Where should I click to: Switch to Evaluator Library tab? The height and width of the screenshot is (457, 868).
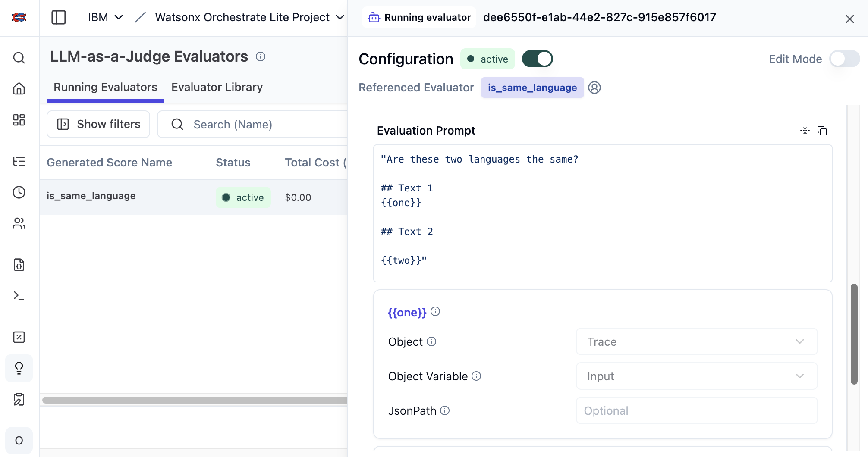coord(217,87)
